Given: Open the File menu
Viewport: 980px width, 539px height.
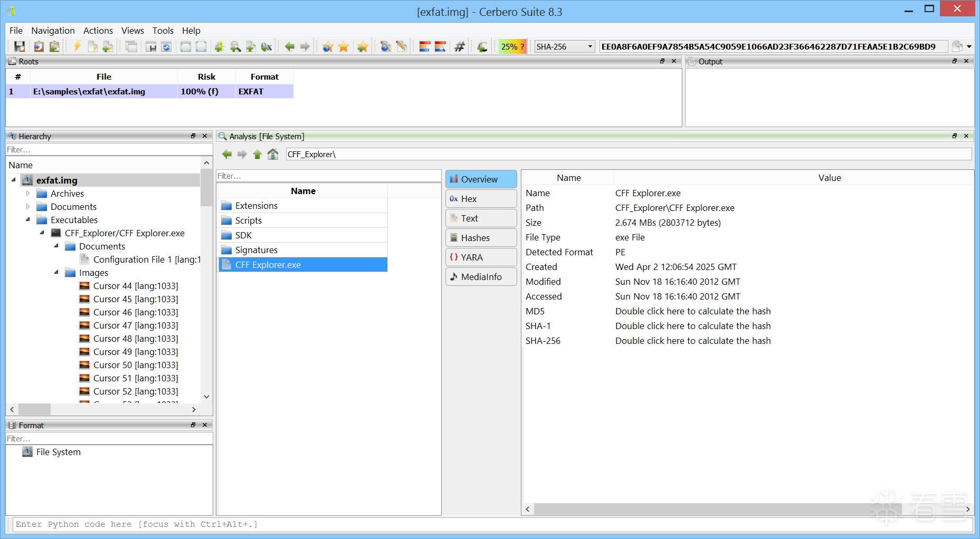Looking at the screenshot, I should tap(16, 31).
